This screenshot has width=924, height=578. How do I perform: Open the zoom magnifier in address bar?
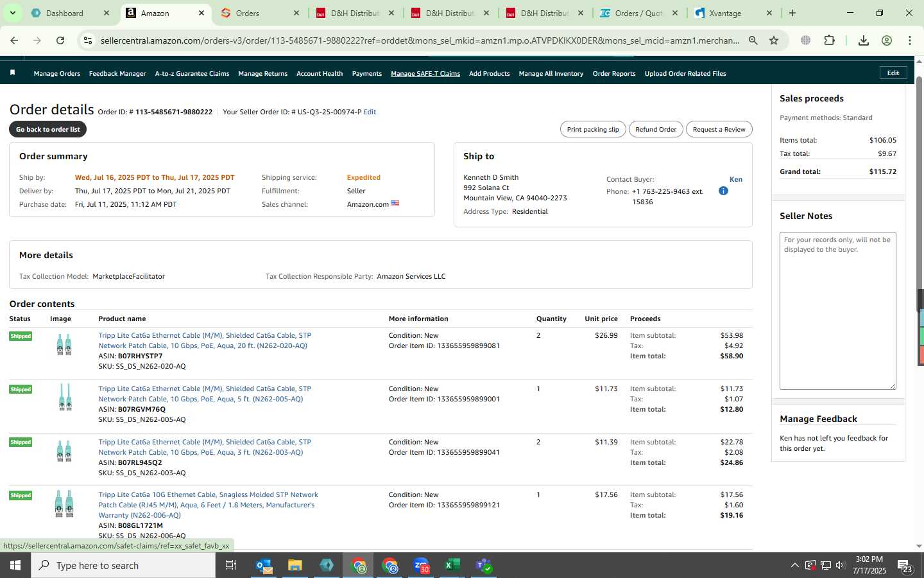[x=753, y=40]
